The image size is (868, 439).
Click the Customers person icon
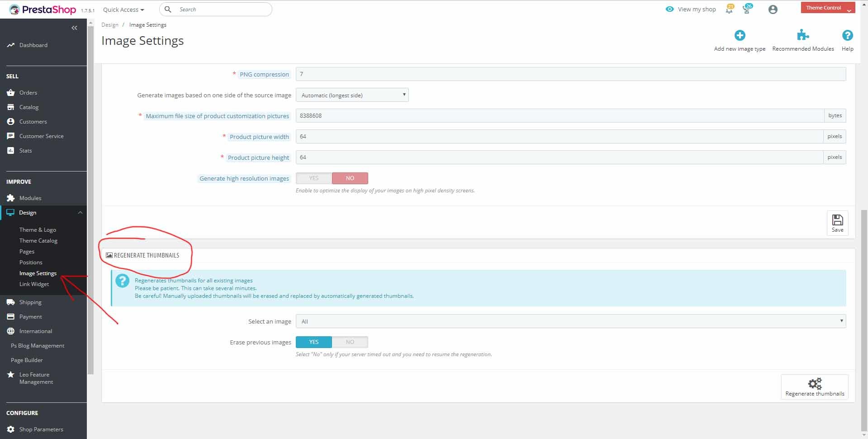coord(11,122)
